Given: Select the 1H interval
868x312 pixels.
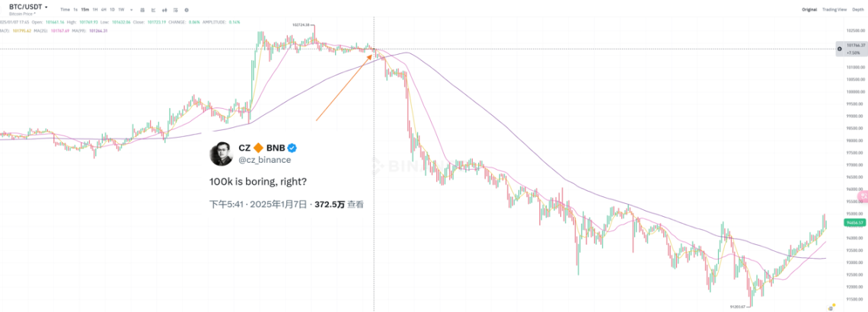Looking at the screenshot, I should pyautogui.click(x=94, y=9).
